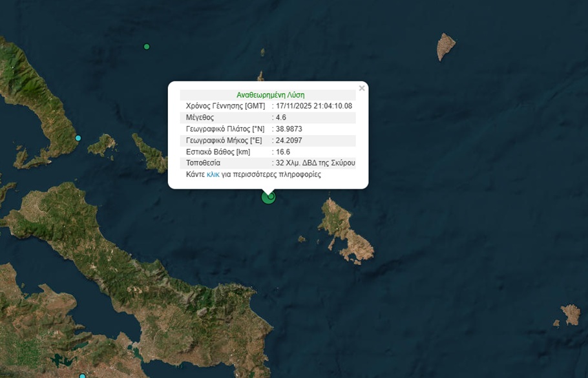
Task: Click the latitude value 38.9873
Action: [289, 129]
